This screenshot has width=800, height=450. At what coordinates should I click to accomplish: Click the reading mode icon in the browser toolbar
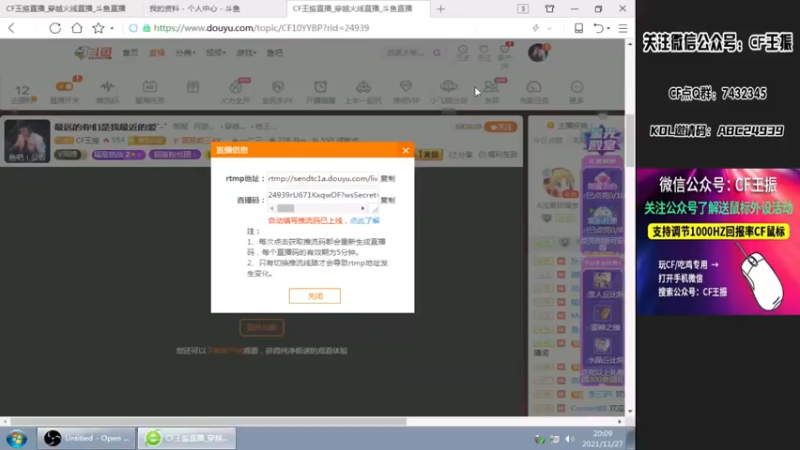[x=579, y=28]
